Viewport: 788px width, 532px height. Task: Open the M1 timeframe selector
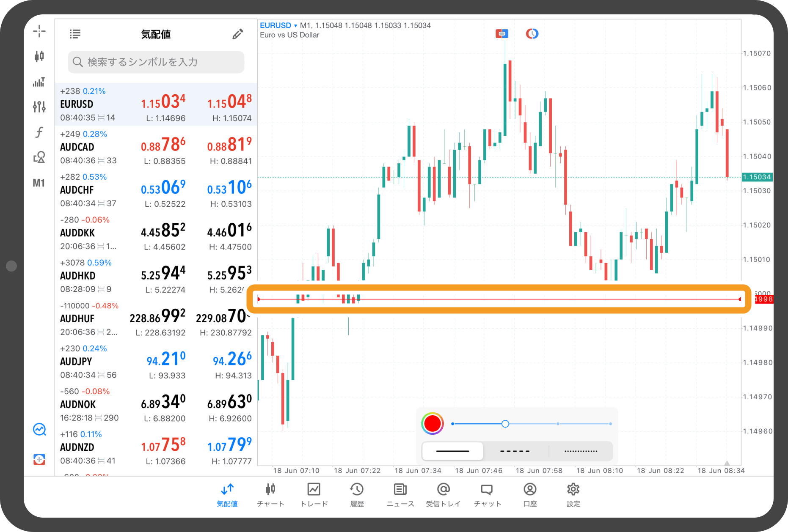(x=39, y=183)
